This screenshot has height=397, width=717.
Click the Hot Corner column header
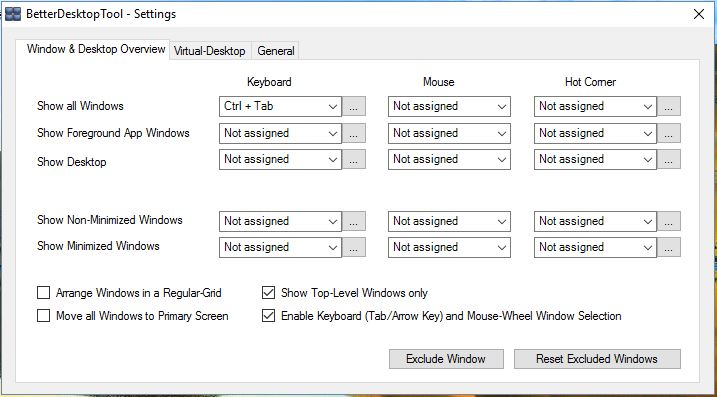tap(590, 82)
